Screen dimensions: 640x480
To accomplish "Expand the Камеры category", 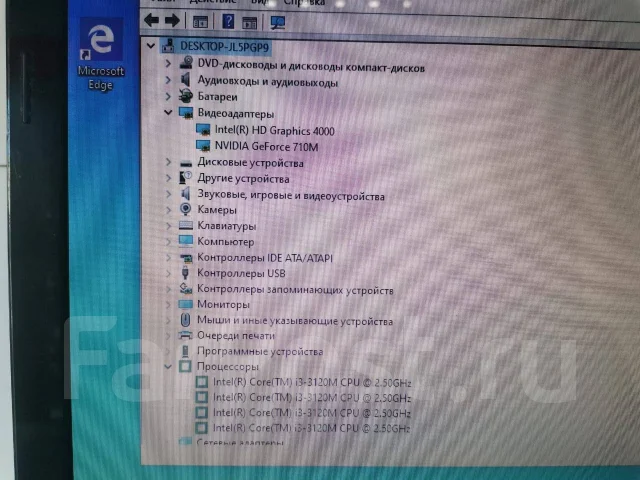I will (x=168, y=209).
